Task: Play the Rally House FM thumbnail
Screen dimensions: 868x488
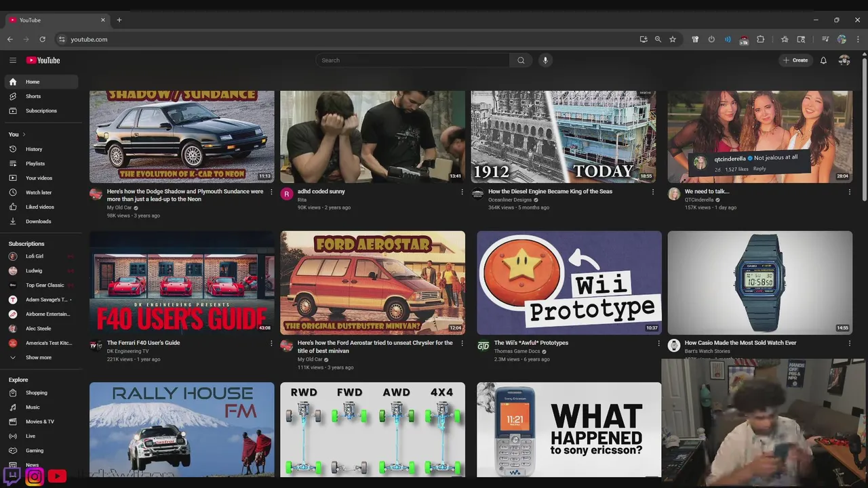Action: click(182, 430)
